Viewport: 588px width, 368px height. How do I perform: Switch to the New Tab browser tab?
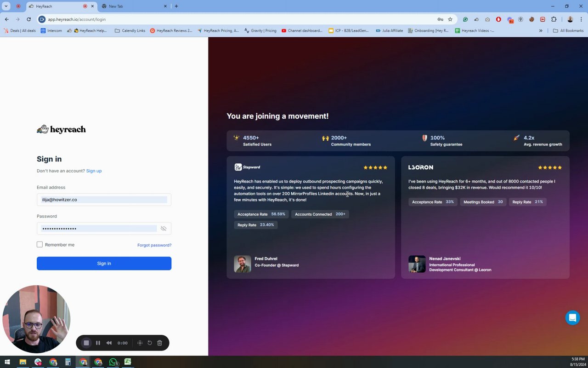click(133, 6)
